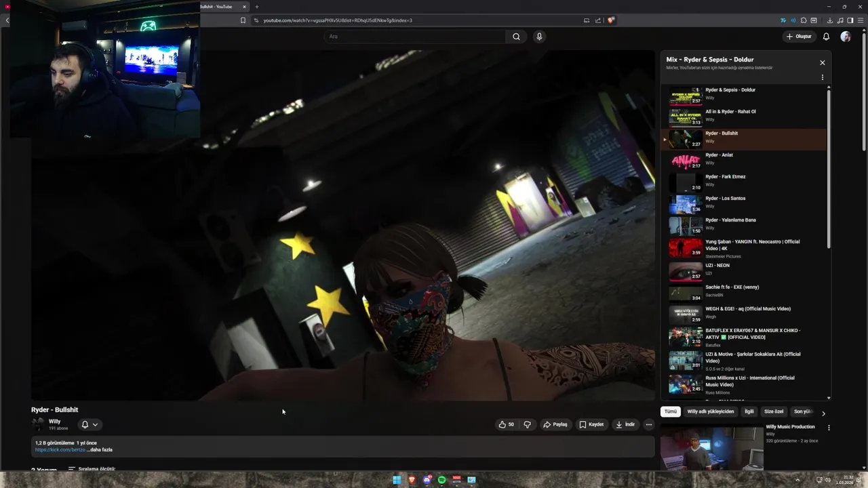Click the Paylaş share button

555,424
